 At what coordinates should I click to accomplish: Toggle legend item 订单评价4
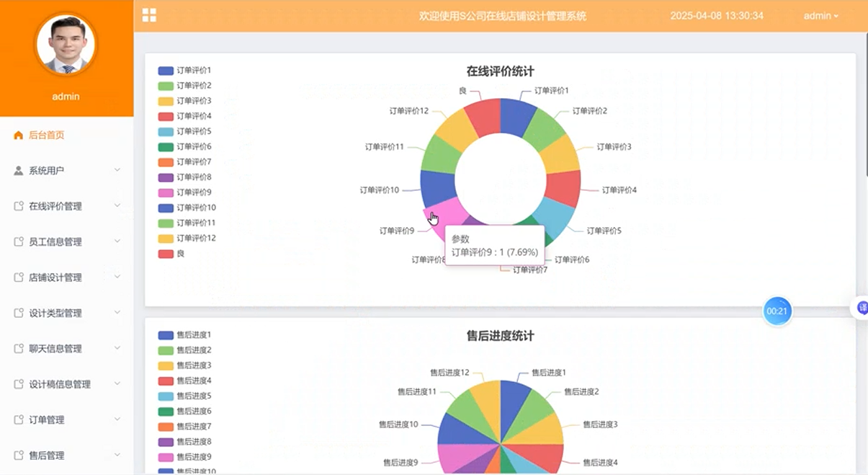[184, 116]
